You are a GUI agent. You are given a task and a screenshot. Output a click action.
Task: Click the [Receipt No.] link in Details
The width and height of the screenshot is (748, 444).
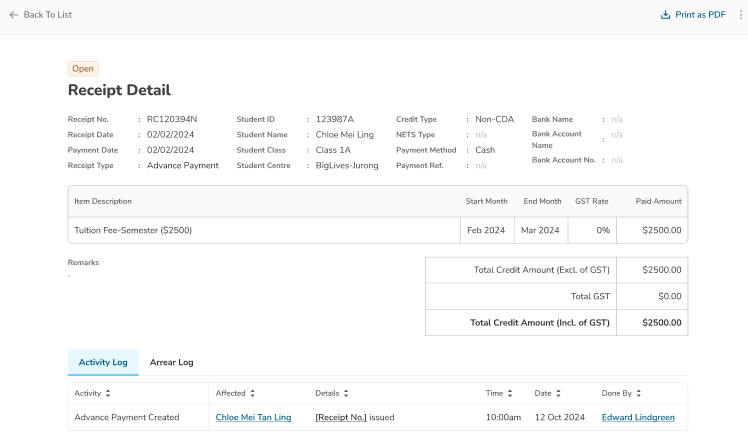[341, 417]
